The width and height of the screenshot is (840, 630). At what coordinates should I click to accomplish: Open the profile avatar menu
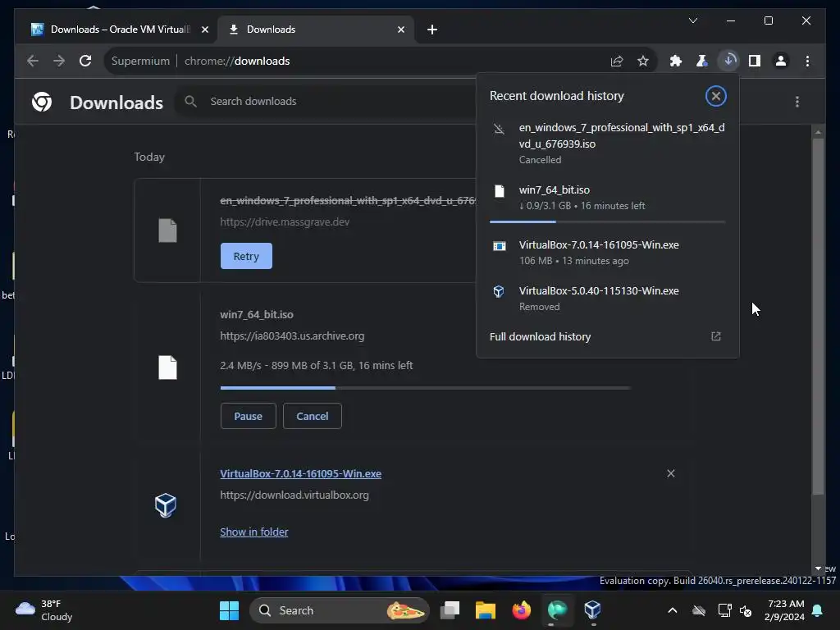[781, 61]
